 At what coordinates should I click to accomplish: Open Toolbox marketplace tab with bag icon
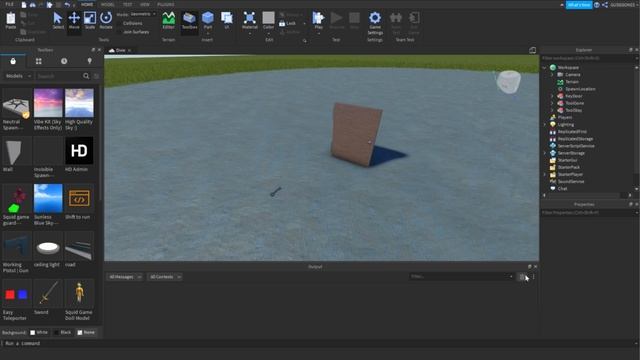coord(13,61)
